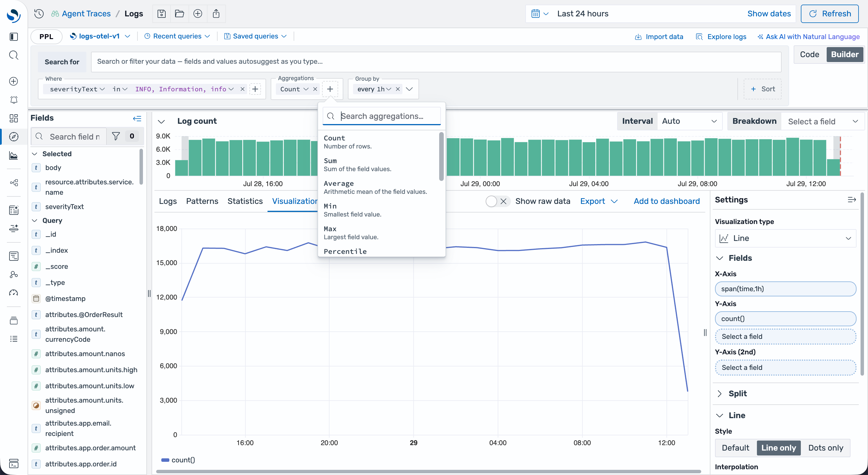The image size is (868, 475).
Task: Click Explore logs link
Action: 721,37
